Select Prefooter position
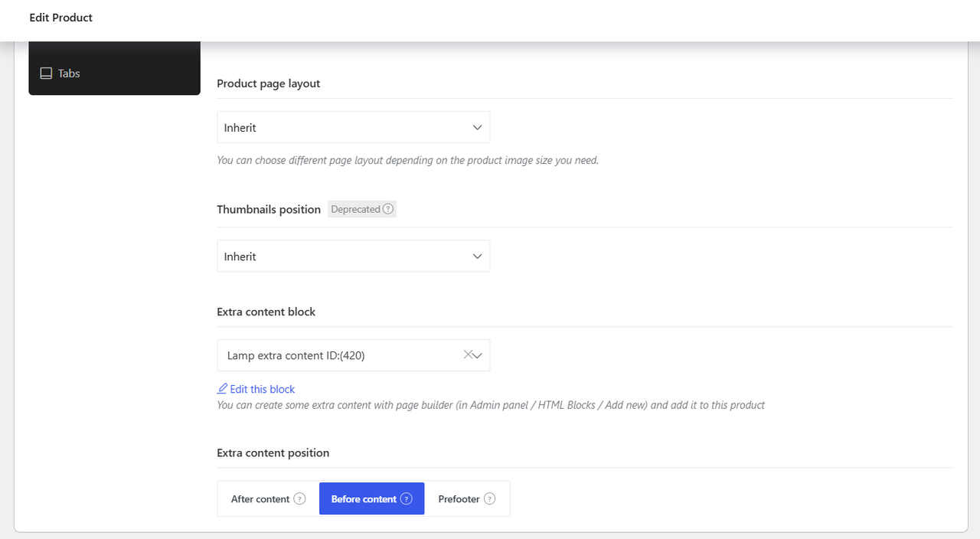This screenshot has height=539, width=980. [x=467, y=498]
